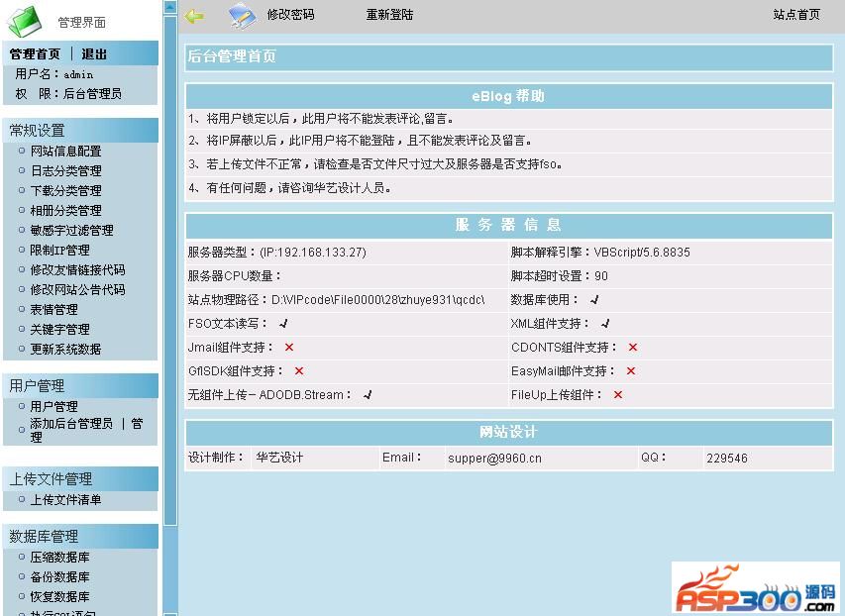This screenshot has height=616, width=845.
Task: Click the green folder logo icon
Action: [x=24, y=21]
